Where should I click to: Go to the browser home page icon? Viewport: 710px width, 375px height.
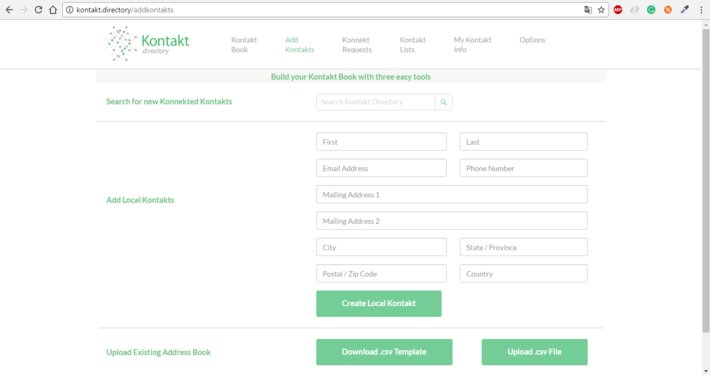53,10
